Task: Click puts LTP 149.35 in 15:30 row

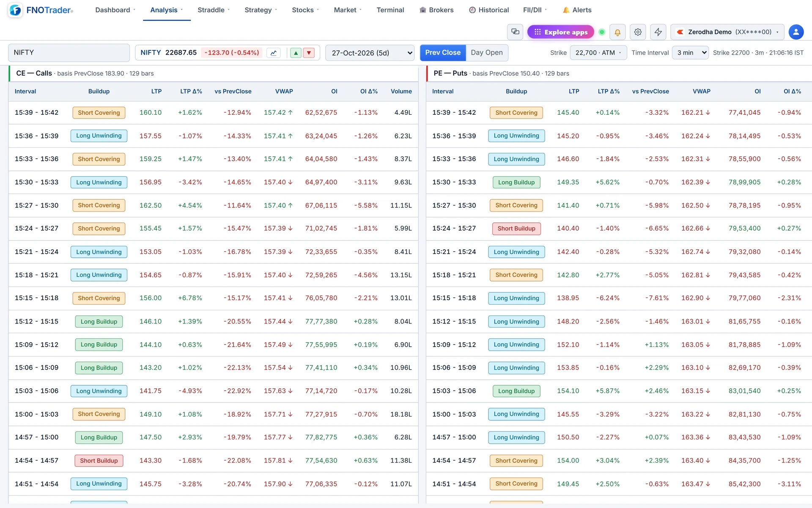Action: coord(568,182)
